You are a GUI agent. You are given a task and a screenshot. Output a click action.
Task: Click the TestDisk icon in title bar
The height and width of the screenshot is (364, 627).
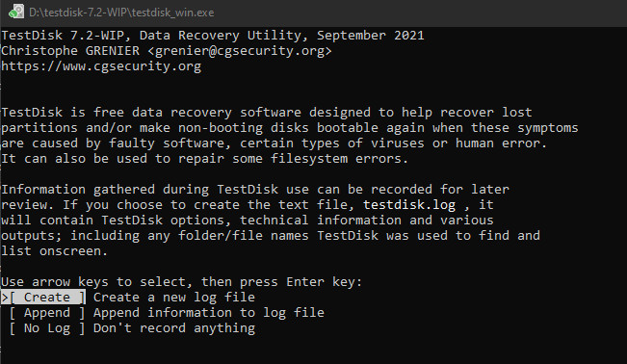16,12
